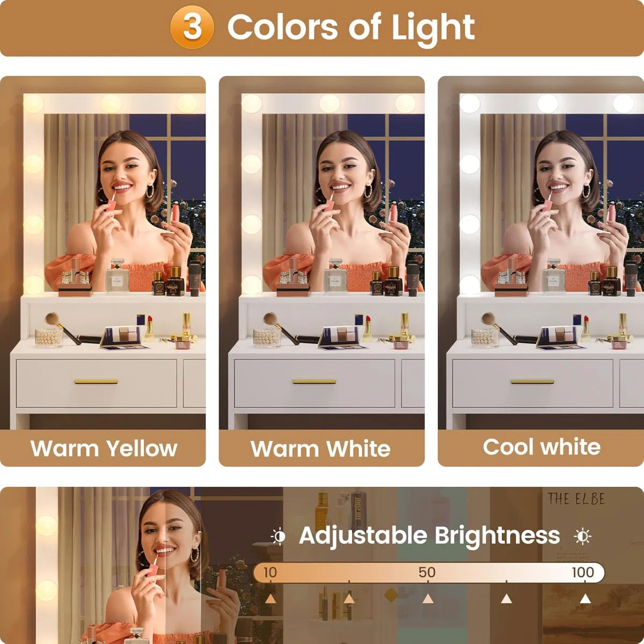
Task: Click the triangle marker under 100
Action: [x=585, y=598]
